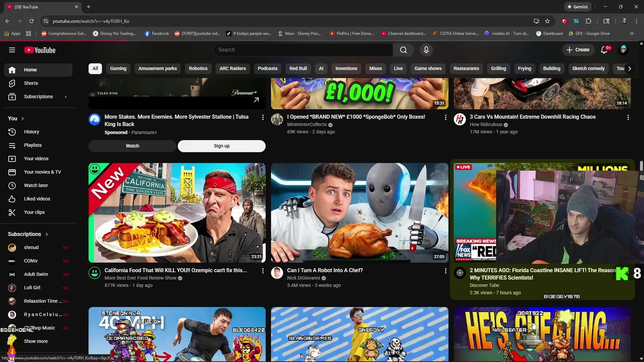The height and width of the screenshot is (362, 644).
Task: Open more options for California Food video
Action: pyautogui.click(x=263, y=270)
